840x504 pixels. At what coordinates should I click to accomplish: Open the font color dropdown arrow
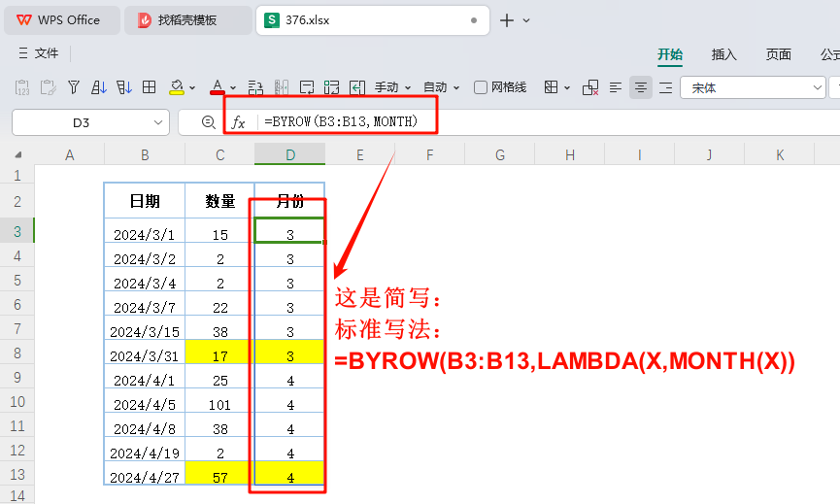(x=233, y=87)
